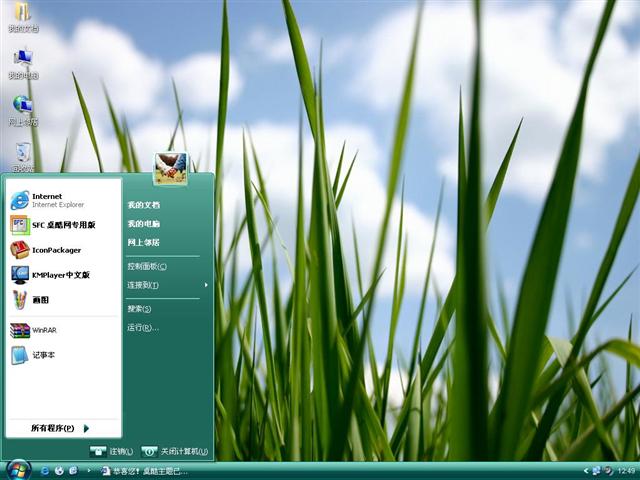640x480 pixels.
Task: Select 搜索(S) search entry
Action: click(139, 309)
